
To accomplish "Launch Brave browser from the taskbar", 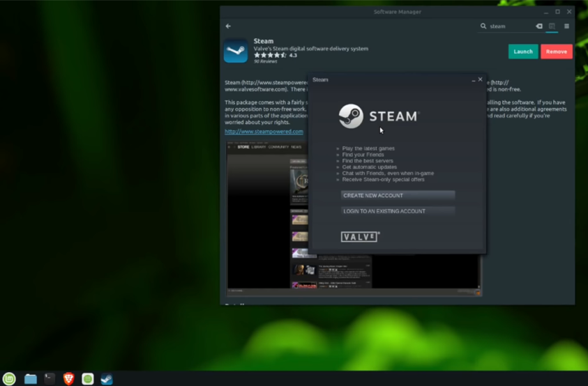I will [68, 379].
